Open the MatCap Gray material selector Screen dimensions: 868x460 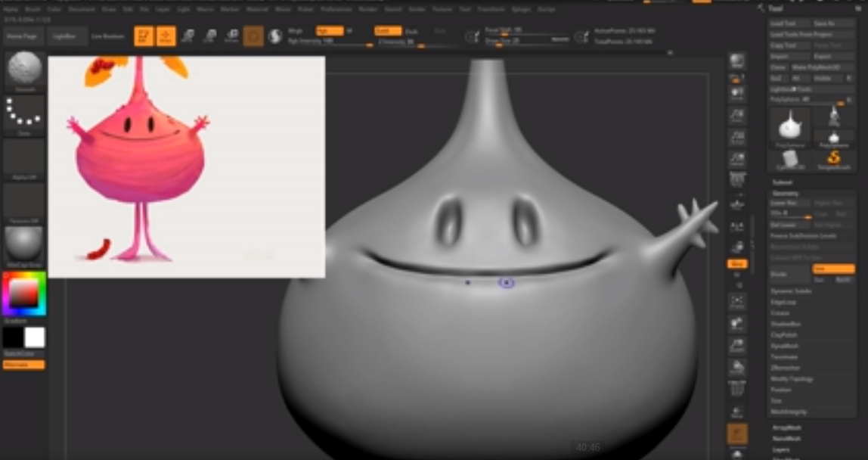coord(24,245)
